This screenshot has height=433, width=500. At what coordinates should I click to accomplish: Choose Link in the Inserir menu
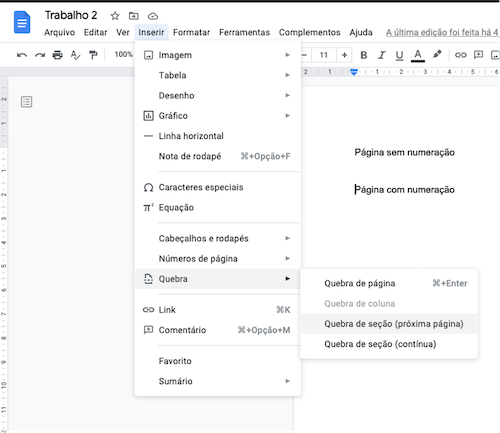(218, 310)
